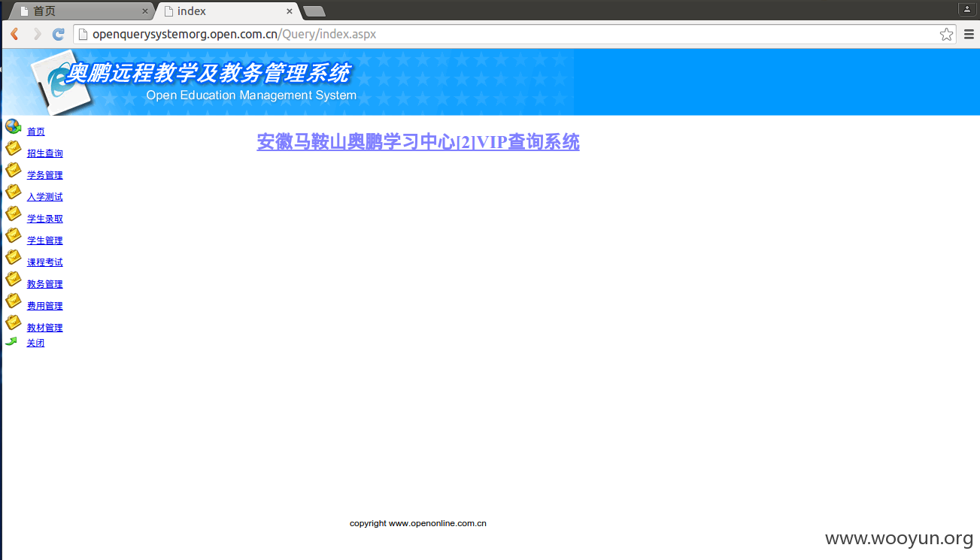Image resolution: width=980 pixels, height=560 pixels.
Task: Go to 学务管理 in the sidebar
Action: (x=45, y=175)
